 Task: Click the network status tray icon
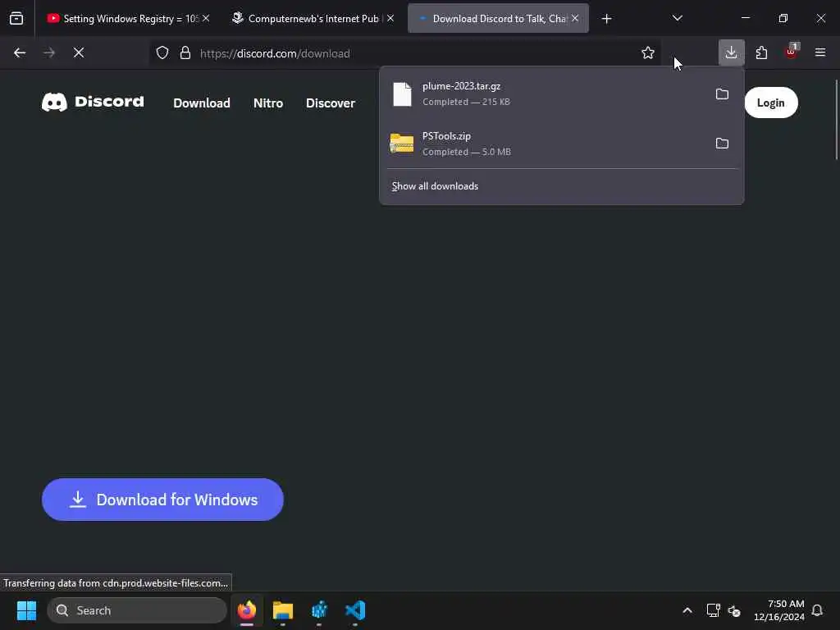pyautogui.click(x=713, y=610)
